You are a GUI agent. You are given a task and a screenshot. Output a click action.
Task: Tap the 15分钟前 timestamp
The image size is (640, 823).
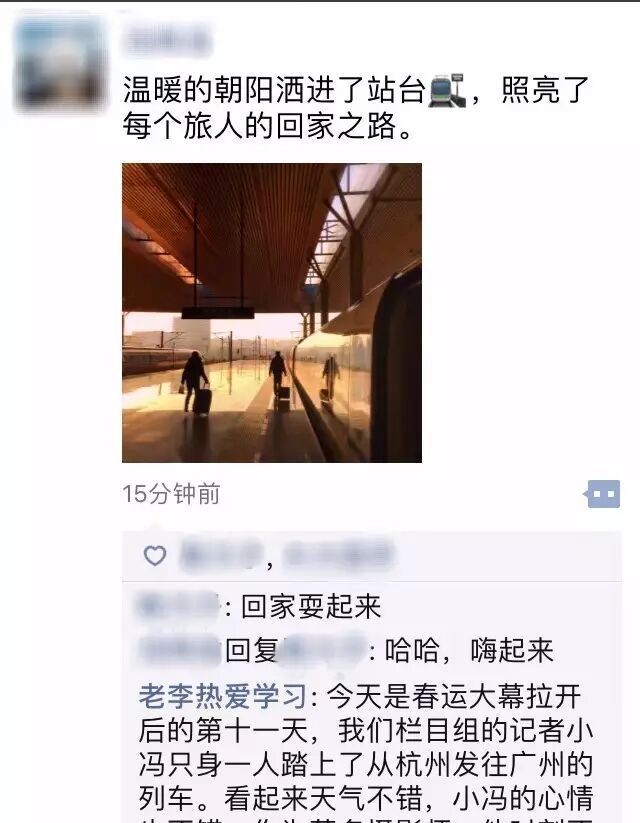171,494
